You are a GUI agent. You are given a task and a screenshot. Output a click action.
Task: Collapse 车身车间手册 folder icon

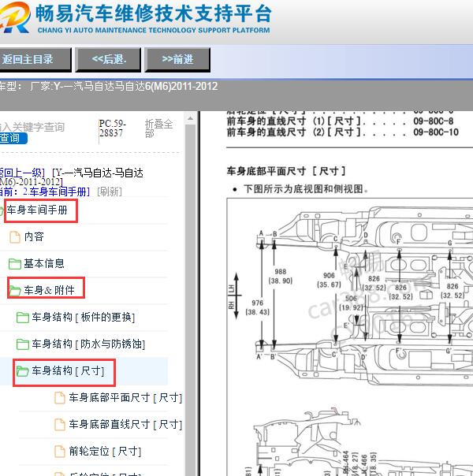coord(2,210)
